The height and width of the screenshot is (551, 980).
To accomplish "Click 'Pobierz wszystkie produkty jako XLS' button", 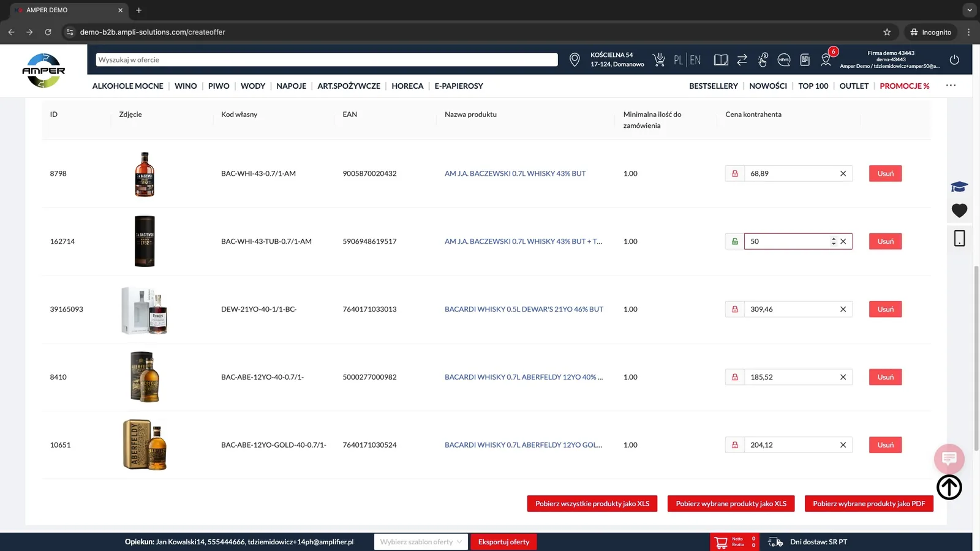I will pos(592,504).
